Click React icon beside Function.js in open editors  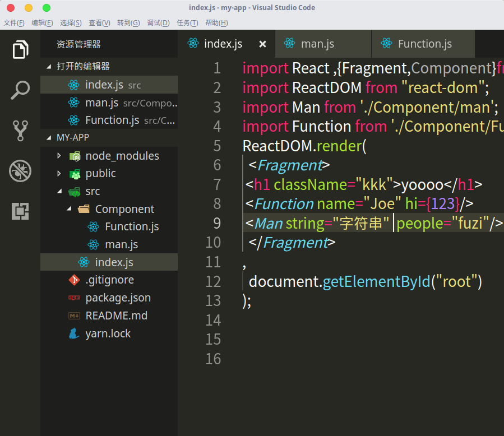(x=73, y=120)
